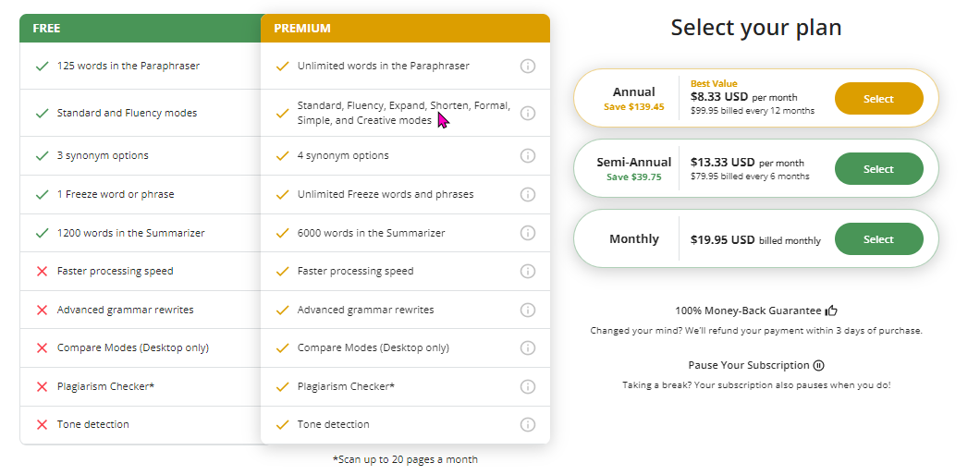Viewport: 980px width, 475px height.
Task: Show info for premium Faster processing speed
Action: click(528, 272)
